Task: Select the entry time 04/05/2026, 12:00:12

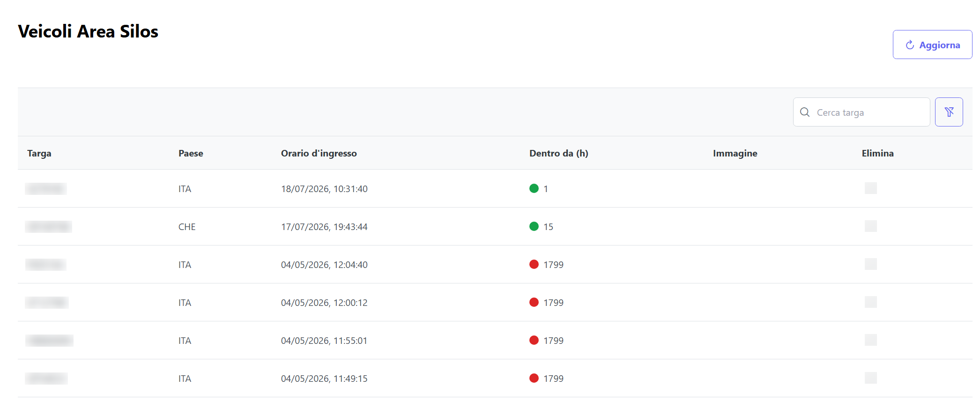Action: pyautogui.click(x=324, y=303)
